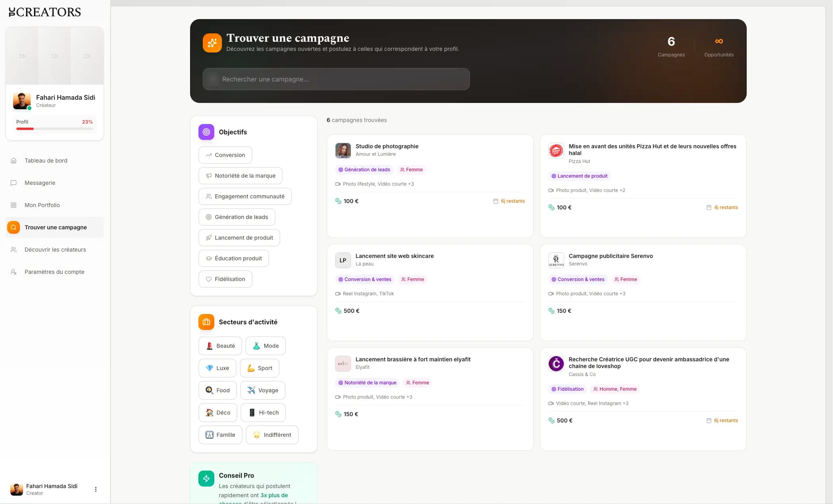Click the green Conseil Pro lightning icon
Viewport: 833px width, 504px height.
pyautogui.click(x=206, y=479)
